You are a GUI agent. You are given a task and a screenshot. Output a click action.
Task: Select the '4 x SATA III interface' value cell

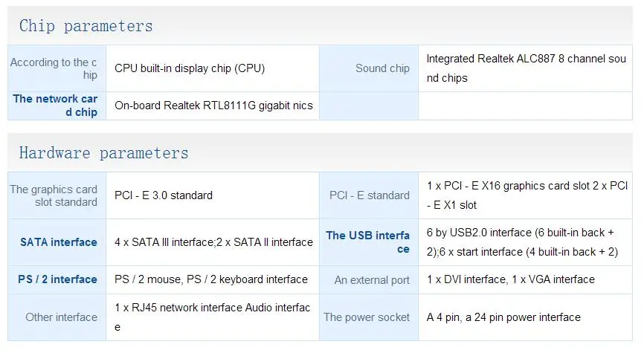213,242
